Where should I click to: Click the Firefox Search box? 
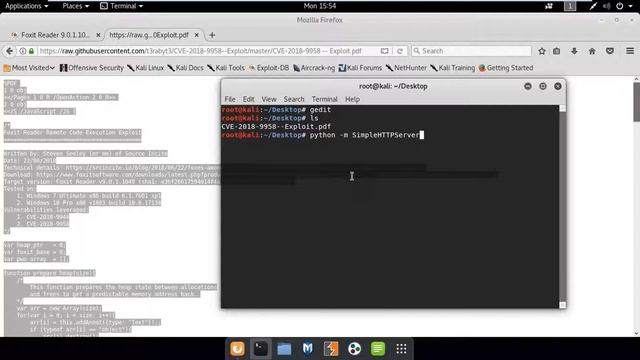[x=471, y=51]
